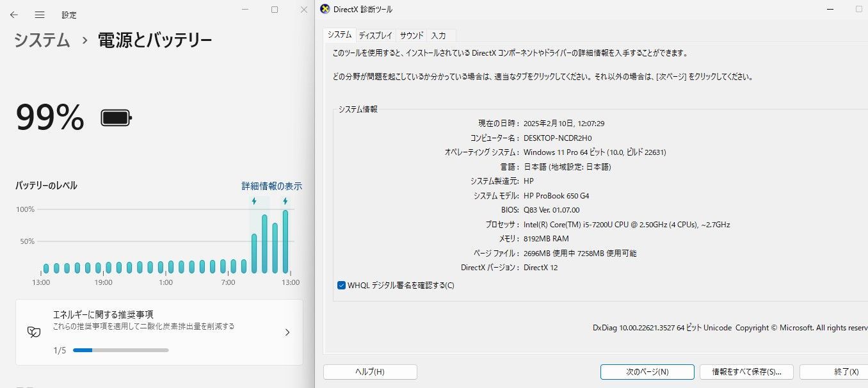The height and width of the screenshot is (388, 868).
Task: Open Settings hamburger navigation menu
Action: point(40,14)
